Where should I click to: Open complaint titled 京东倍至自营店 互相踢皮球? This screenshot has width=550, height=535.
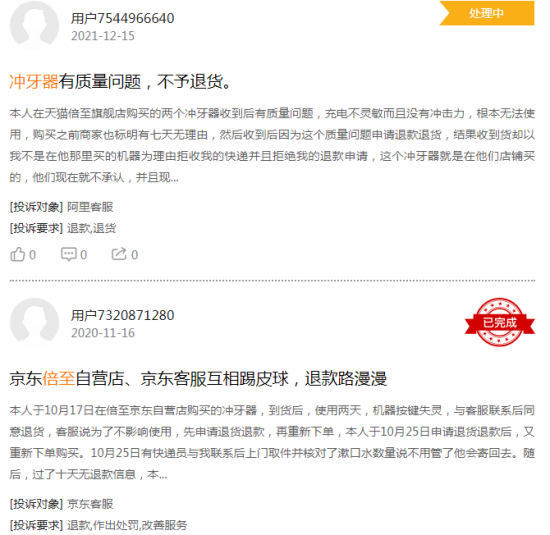coord(198,379)
